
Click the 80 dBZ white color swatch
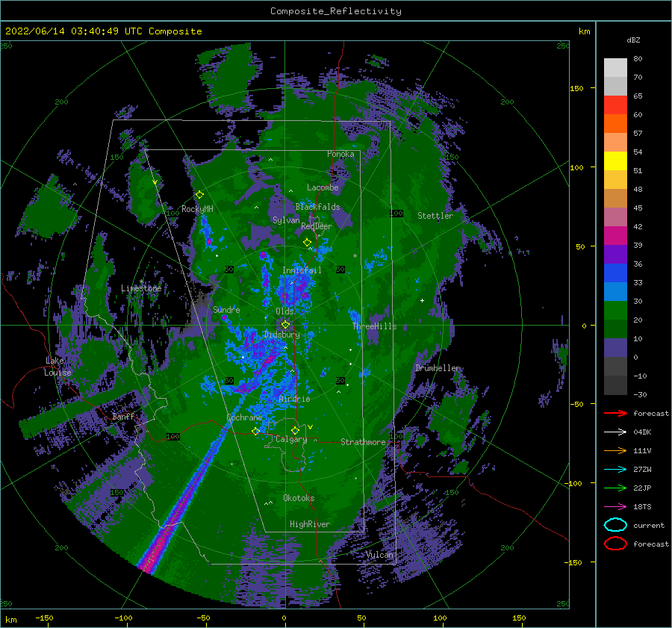pyautogui.click(x=615, y=67)
